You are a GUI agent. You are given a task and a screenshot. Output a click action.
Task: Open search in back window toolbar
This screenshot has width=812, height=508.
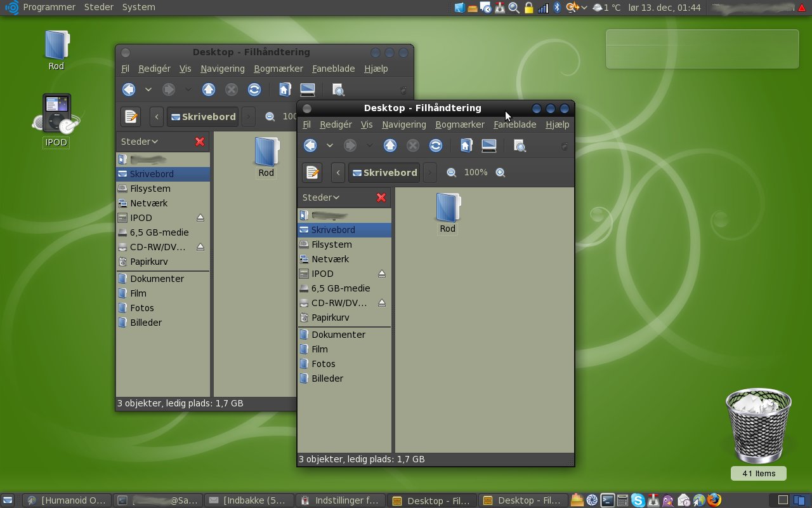[x=338, y=90]
